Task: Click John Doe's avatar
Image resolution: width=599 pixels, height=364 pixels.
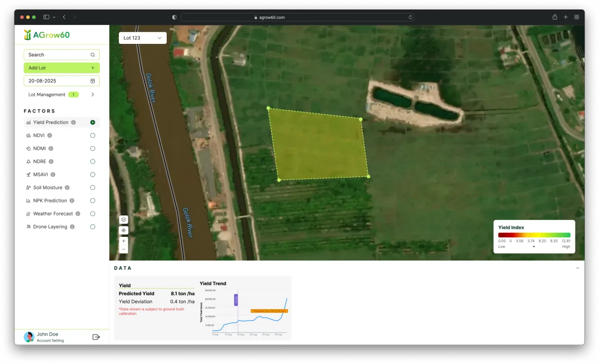Action: tap(29, 337)
